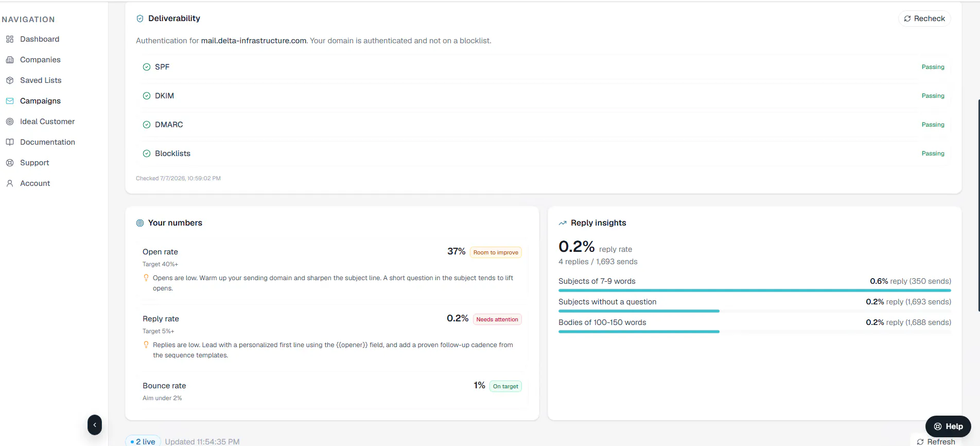Image resolution: width=980 pixels, height=446 pixels.
Task: Click the Target 5%+ text
Action: pos(158,331)
